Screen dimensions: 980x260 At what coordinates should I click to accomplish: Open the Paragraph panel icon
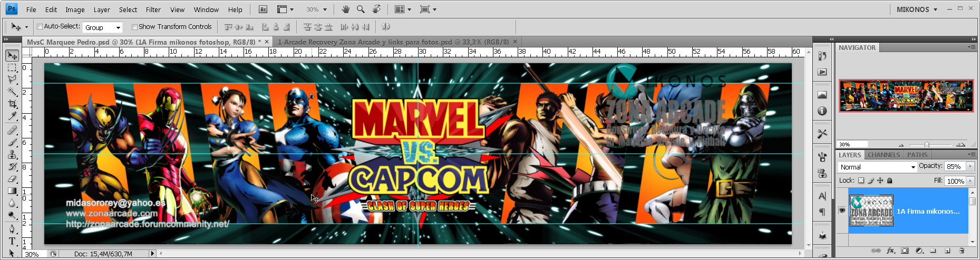tap(822, 212)
